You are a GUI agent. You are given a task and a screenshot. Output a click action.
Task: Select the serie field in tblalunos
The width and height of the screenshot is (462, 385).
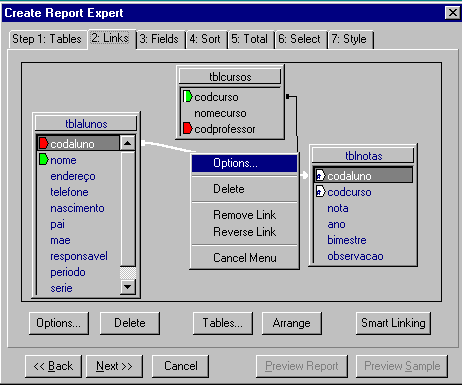61,288
